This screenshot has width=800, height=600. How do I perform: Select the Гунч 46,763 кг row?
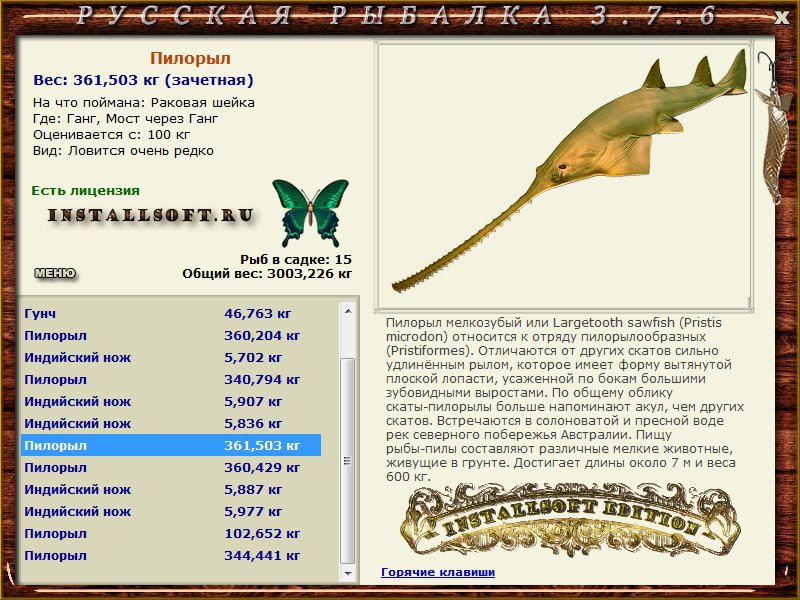(x=171, y=313)
